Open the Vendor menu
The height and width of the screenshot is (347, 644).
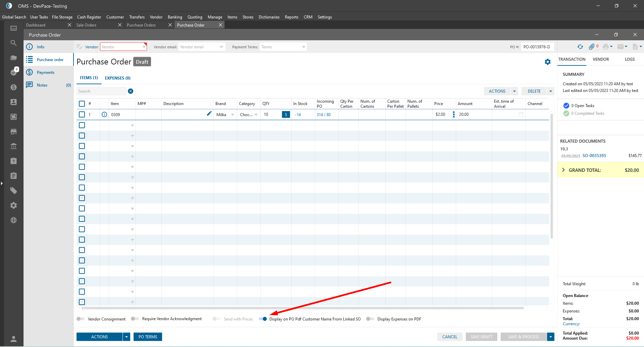(x=156, y=17)
